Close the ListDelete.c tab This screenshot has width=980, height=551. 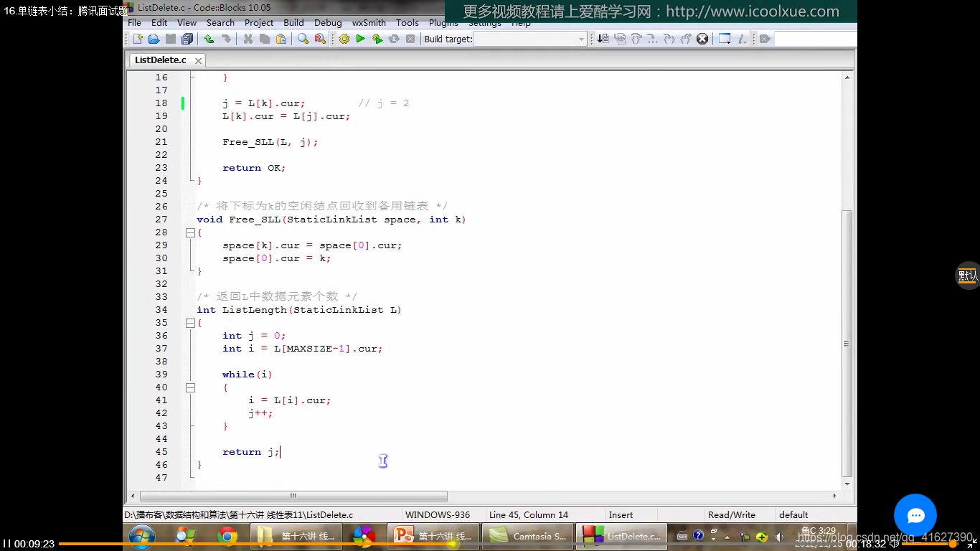[198, 61]
